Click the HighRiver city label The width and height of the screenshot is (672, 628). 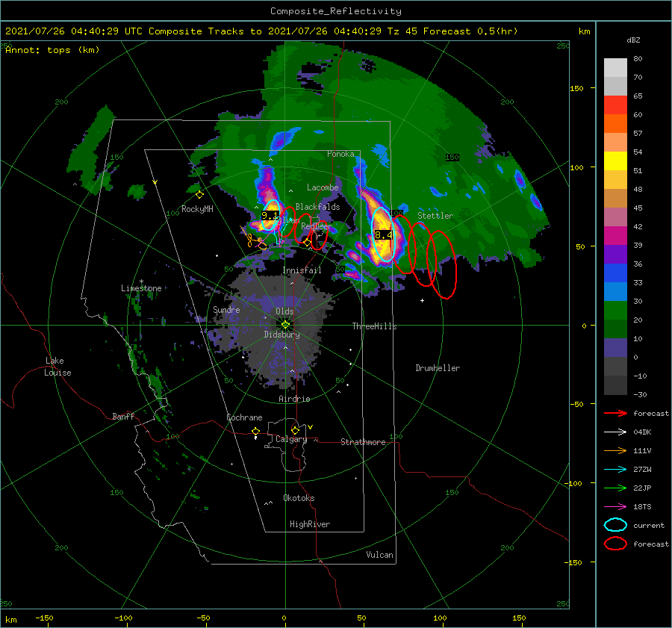click(x=310, y=524)
